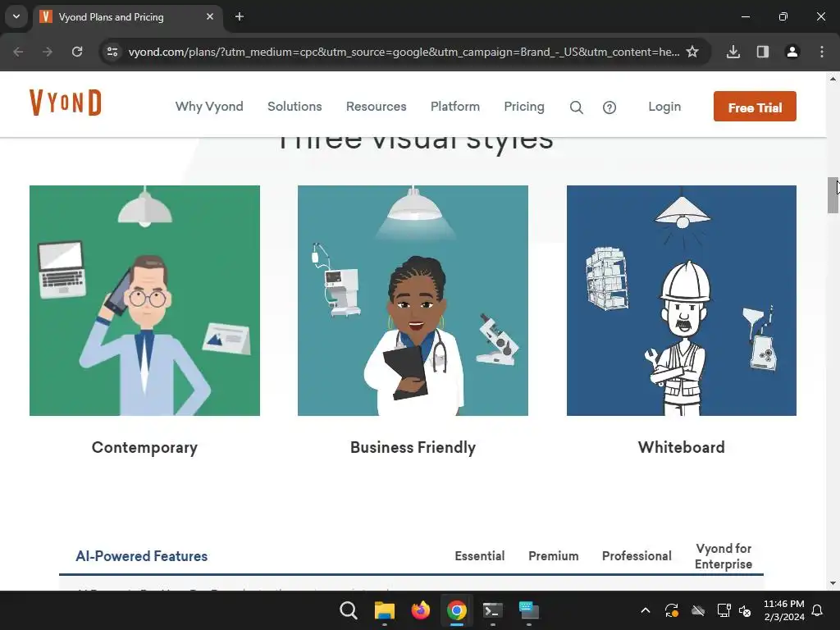
Task: Open the site search magnifier icon
Action: (577, 107)
